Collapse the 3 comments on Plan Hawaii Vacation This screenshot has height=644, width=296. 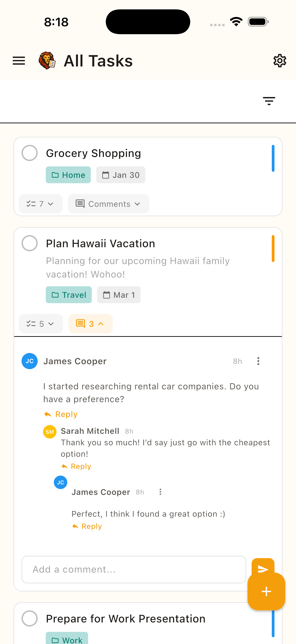tap(90, 324)
